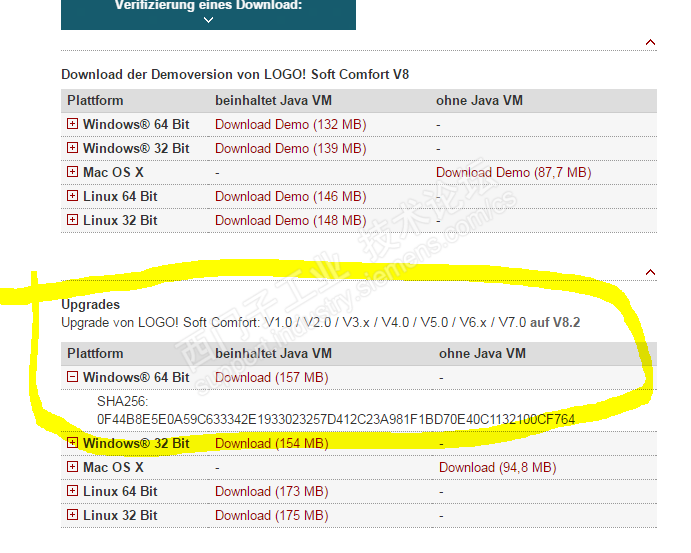
Task: Expand Linux 32 Bit row in Upgrades table
Action: [x=72, y=515]
